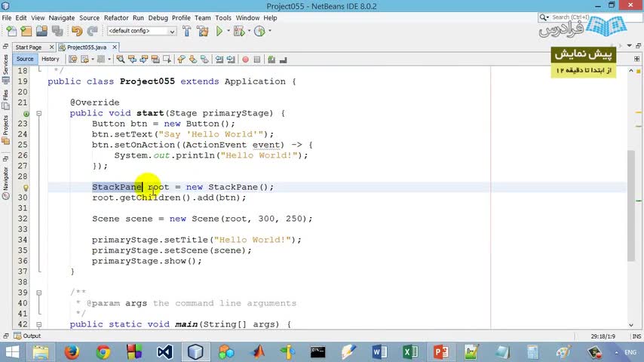Launch Firefox from the taskbar
Viewport: 644px width, 362px height.
point(72,352)
